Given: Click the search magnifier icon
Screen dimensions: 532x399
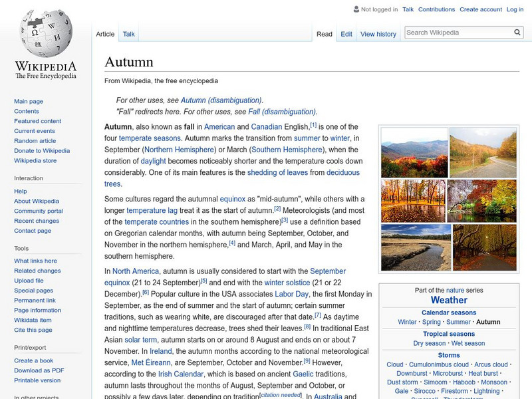Looking at the screenshot, I should pos(517,32).
